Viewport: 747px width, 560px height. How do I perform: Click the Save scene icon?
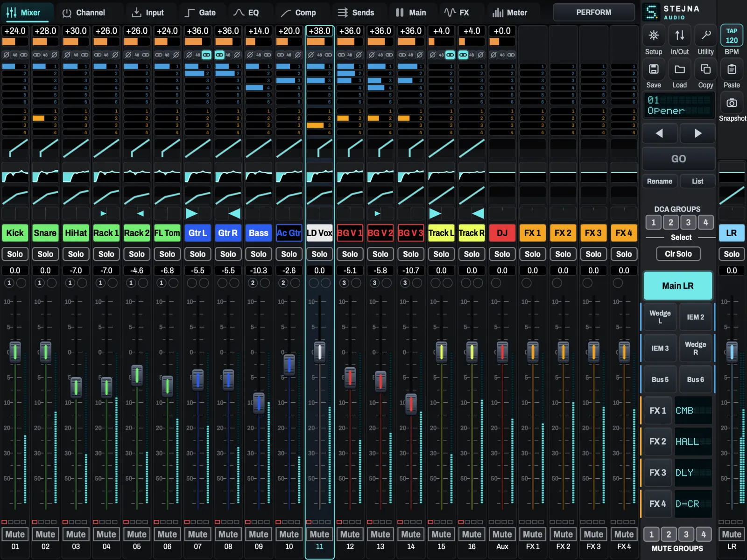click(654, 70)
